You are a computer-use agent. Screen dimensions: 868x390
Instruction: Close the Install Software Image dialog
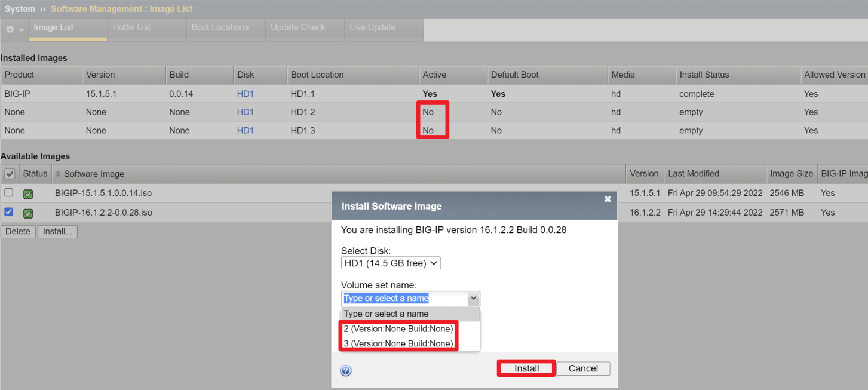[608, 199]
